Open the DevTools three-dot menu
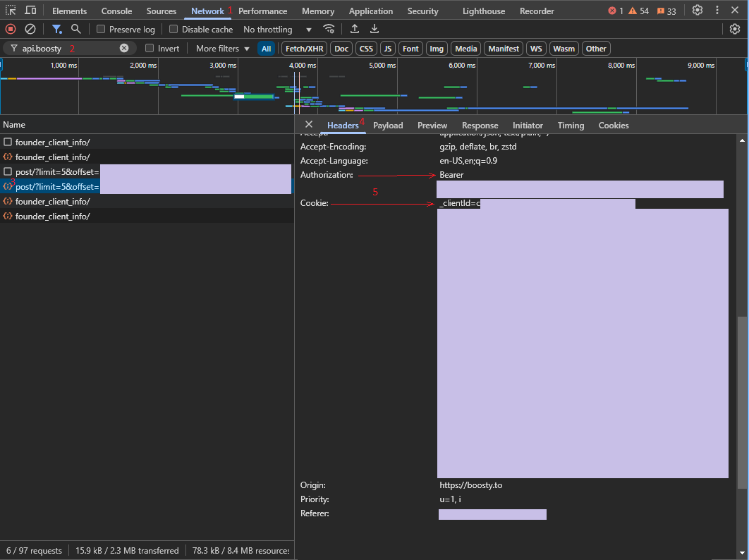This screenshot has width=749, height=560. 717,10
